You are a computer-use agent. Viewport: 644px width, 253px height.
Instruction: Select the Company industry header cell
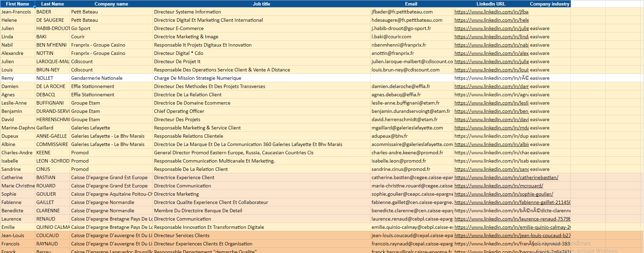tap(549, 4)
